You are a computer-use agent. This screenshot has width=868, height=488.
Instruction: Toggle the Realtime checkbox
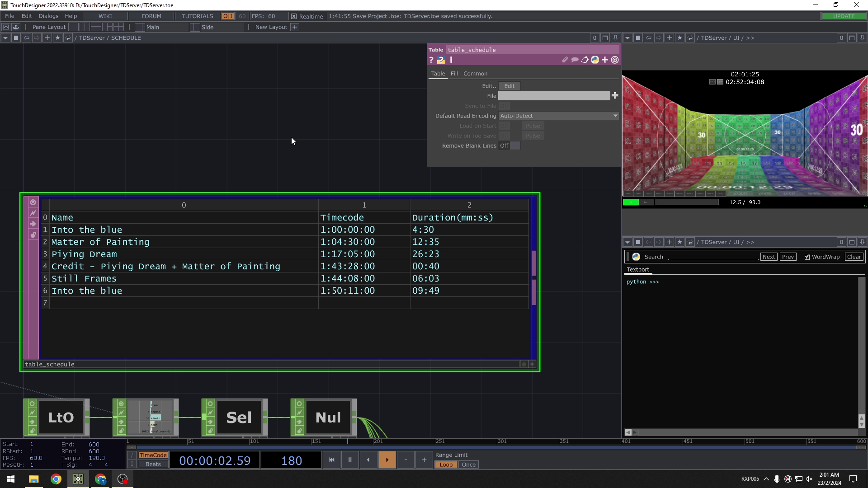click(294, 16)
